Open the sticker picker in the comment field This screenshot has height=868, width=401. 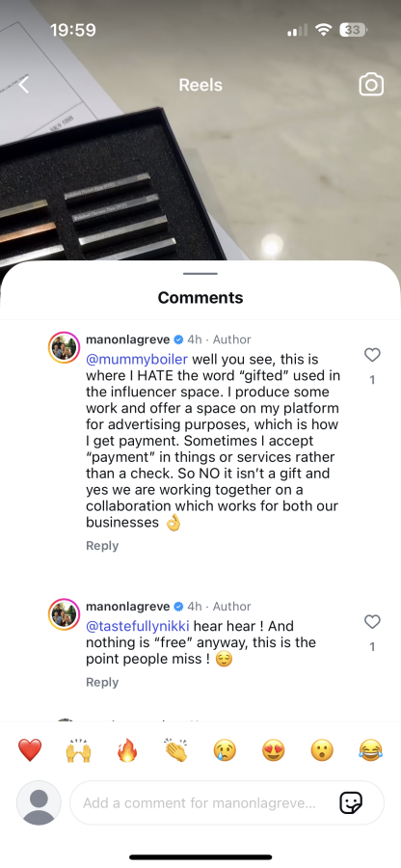(x=351, y=802)
